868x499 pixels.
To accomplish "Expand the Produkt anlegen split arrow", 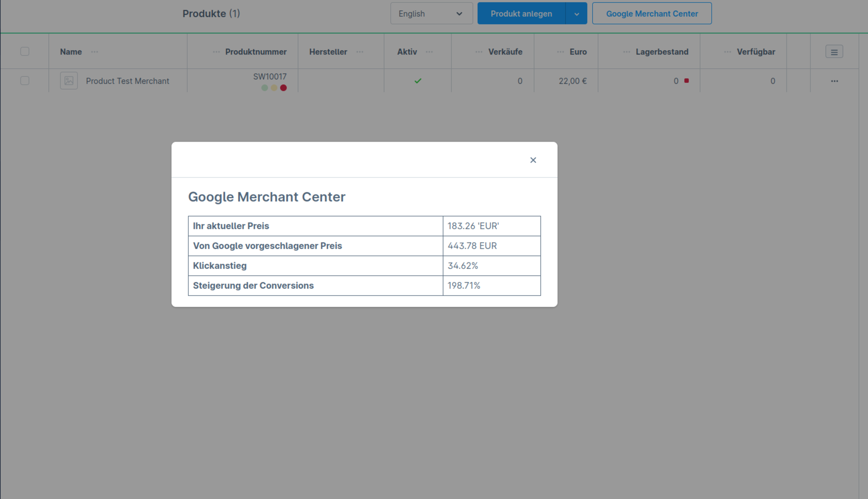I will 576,14.
